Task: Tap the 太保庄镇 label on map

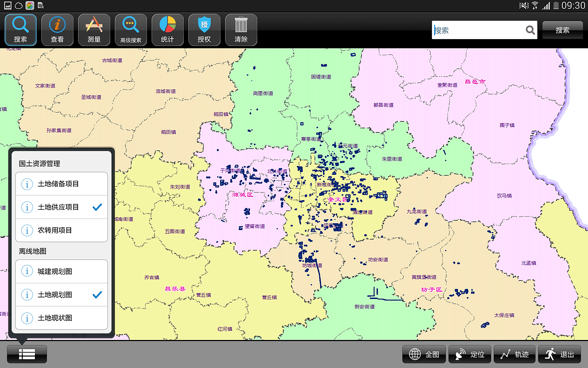Action: click(504, 315)
